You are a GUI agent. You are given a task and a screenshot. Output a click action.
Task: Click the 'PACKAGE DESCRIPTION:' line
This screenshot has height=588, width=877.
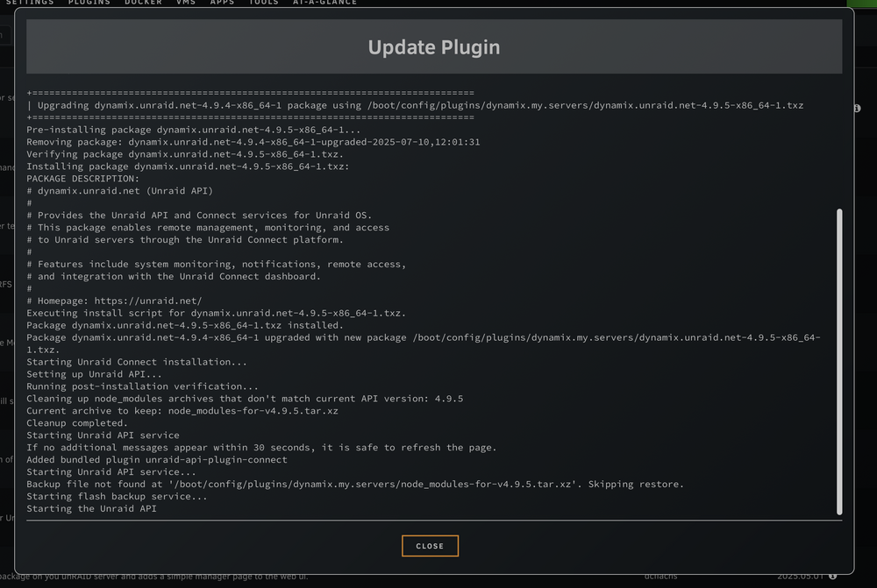82,179
